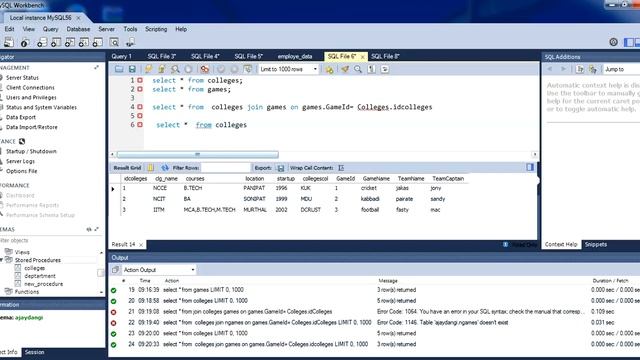Screen dimensions: 640x360
Task: Create a new function from main toolbar
Action: (98, 42)
